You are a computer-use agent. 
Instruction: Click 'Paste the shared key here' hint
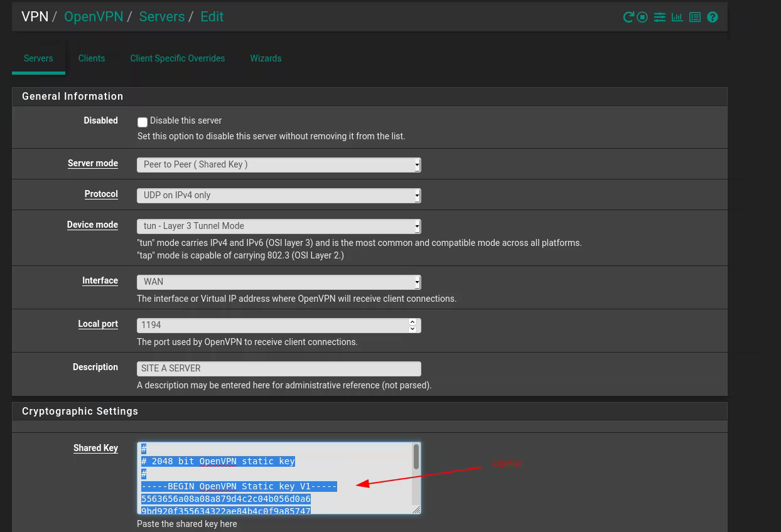(x=187, y=524)
